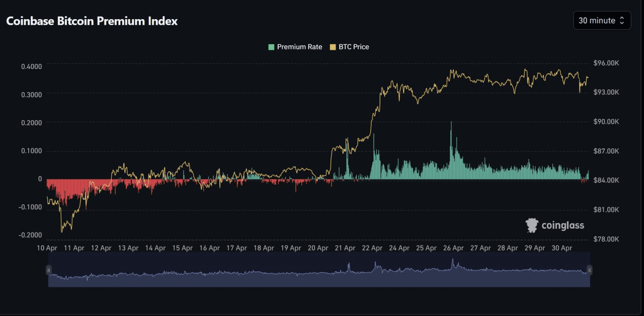The height and width of the screenshot is (316, 644).
Task: Toggle the Premium Rate legend entry
Action: (295, 47)
